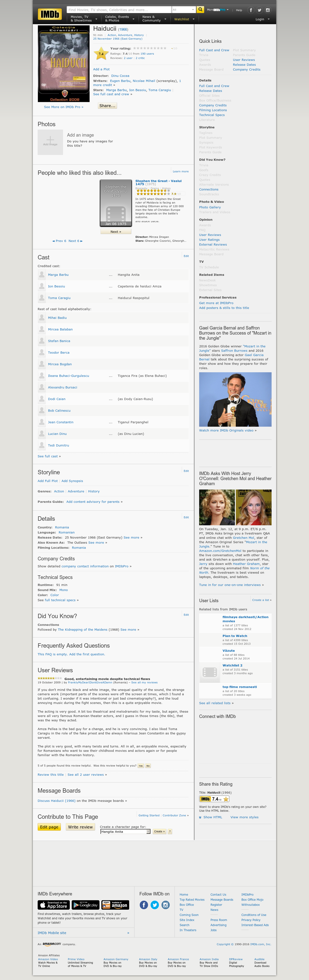Click the avatar icon beside Ion Besoiu

pos(42,286)
